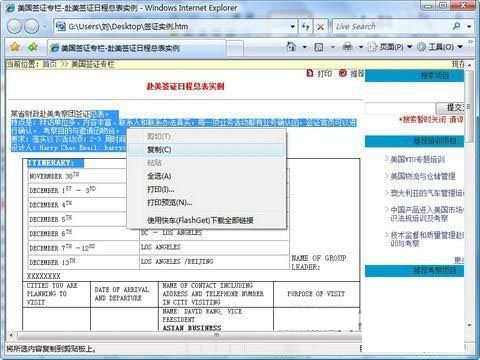The height and width of the screenshot is (360, 480).
Task: Click the Live Search magnifier icon
Action: click(x=456, y=26)
